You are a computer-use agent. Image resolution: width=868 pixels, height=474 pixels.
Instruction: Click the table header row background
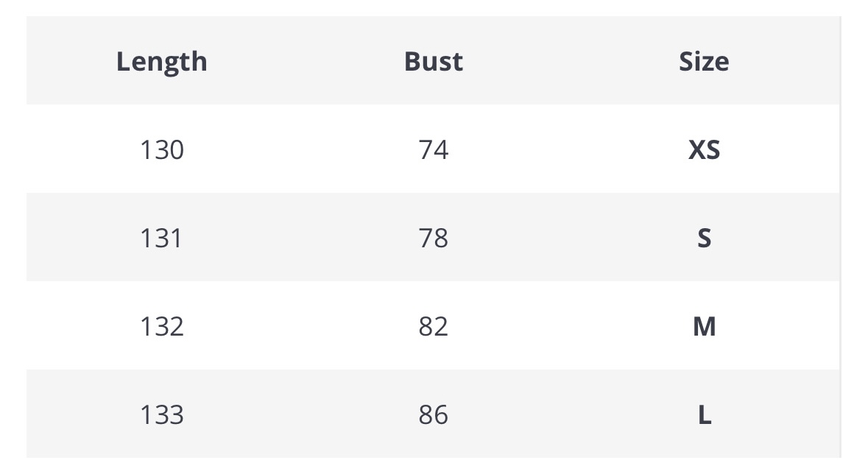pyautogui.click(x=434, y=60)
